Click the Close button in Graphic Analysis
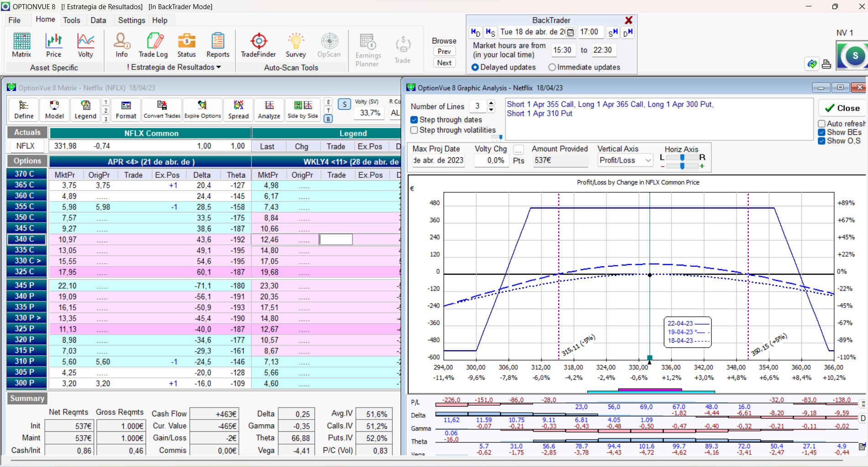The image size is (868, 467). point(842,108)
